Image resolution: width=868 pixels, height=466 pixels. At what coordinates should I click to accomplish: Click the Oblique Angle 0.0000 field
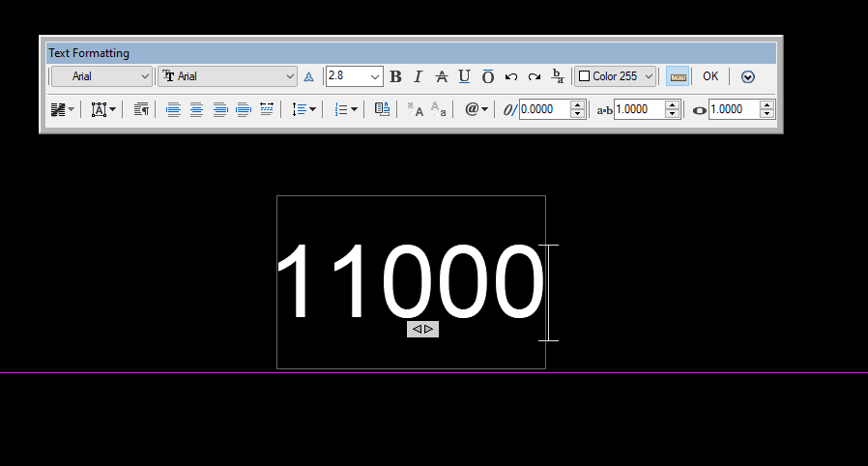click(x=544, y=109)
